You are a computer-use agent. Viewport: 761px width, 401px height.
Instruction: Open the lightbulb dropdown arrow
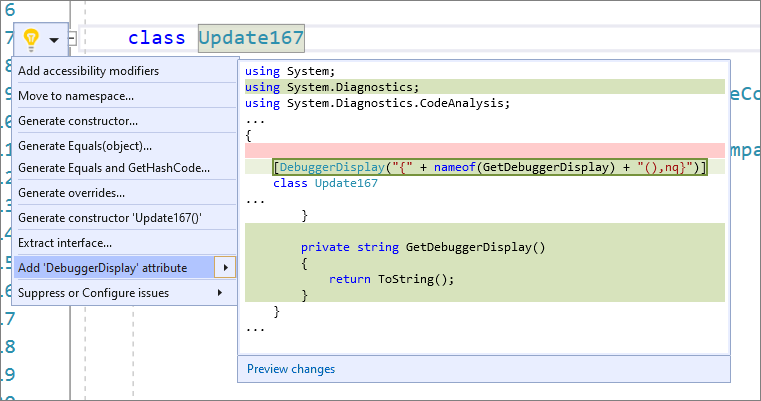click(54, 40)
